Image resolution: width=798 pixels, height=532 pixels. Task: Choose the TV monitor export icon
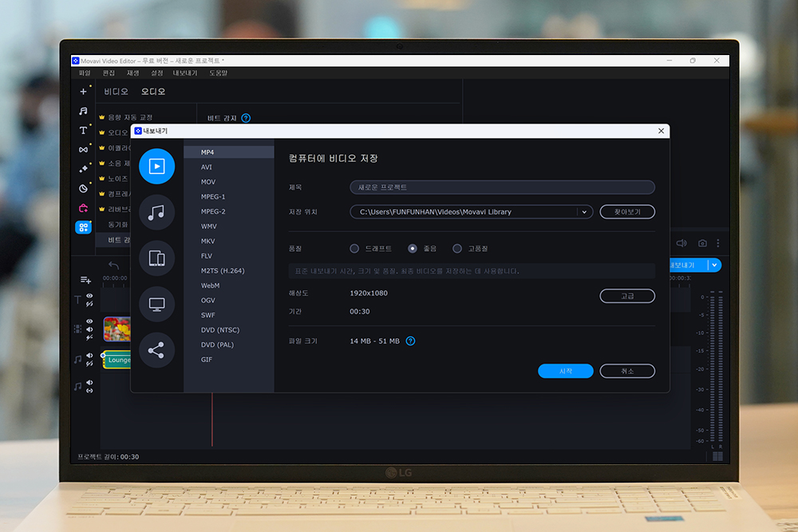click(156, 304)
